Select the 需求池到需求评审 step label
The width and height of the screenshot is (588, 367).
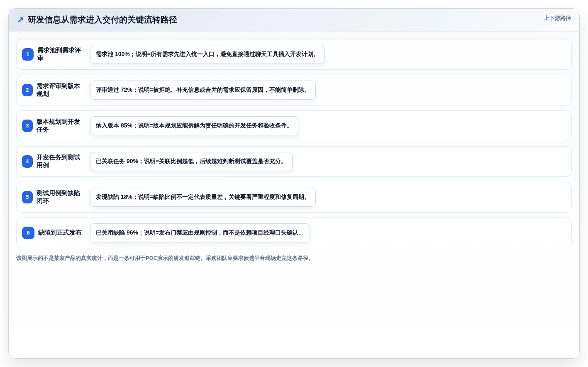59,54
